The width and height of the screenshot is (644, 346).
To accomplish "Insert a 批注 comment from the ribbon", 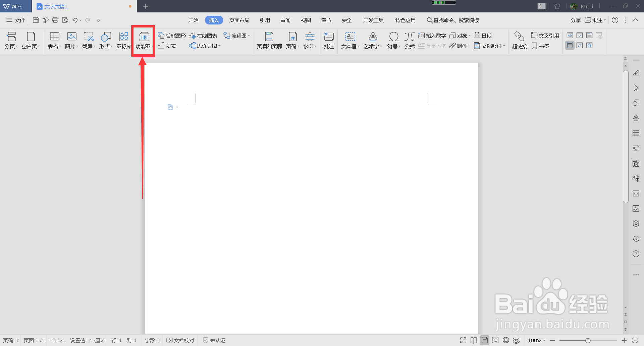I will pyautogui.click(x=329, y=40).
